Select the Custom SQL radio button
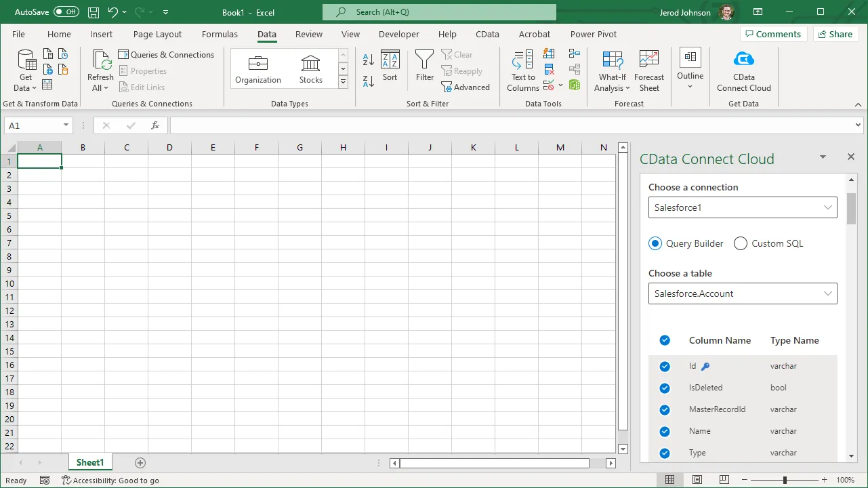Image resolution: width=868 pixels, height=488 pixels. point(741,243)
